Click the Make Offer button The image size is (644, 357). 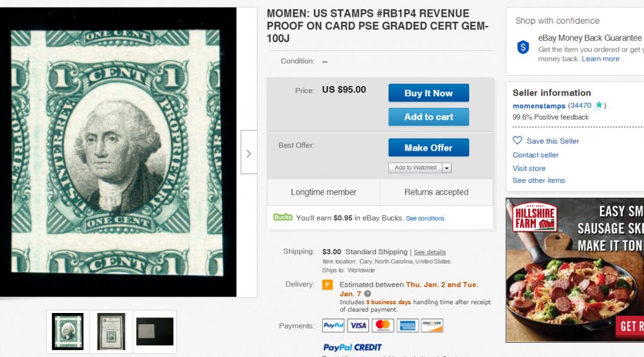[428, 148]
